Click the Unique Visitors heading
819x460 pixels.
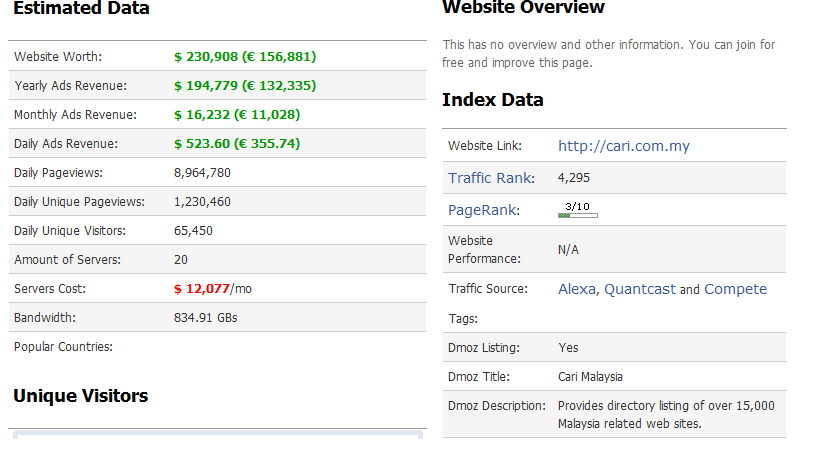click(x=80, y=396)
